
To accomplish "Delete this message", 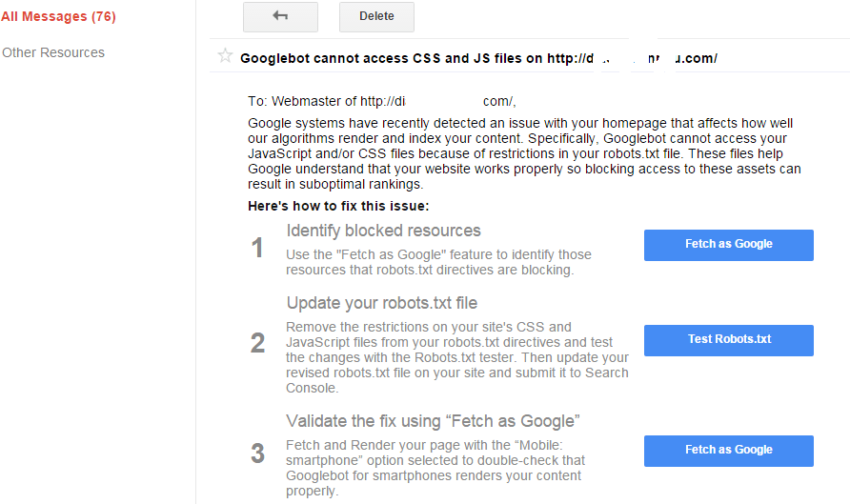I will point(376,17).
